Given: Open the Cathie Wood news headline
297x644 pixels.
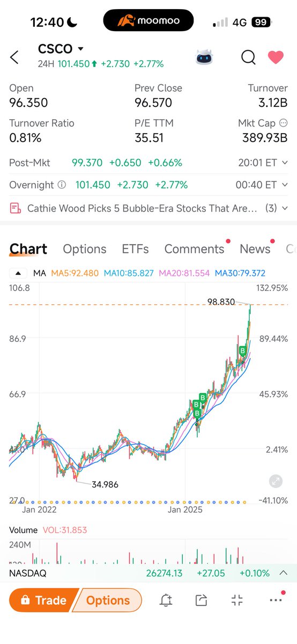Looking at the screenshot, I should [x=142, y=208].
